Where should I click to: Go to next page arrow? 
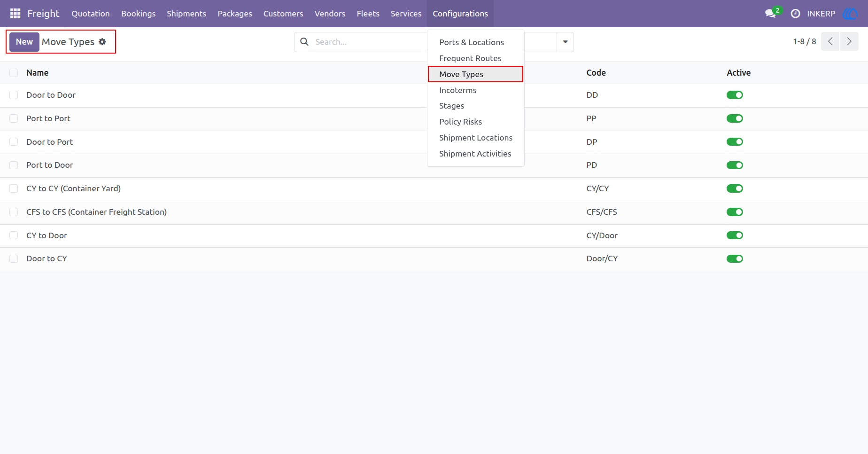(849, 41)
